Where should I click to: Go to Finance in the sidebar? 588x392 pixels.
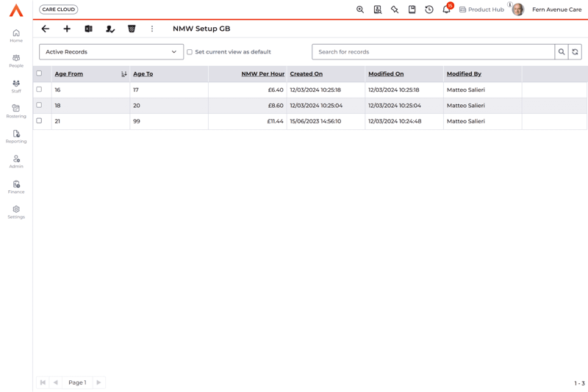point(16,186)
